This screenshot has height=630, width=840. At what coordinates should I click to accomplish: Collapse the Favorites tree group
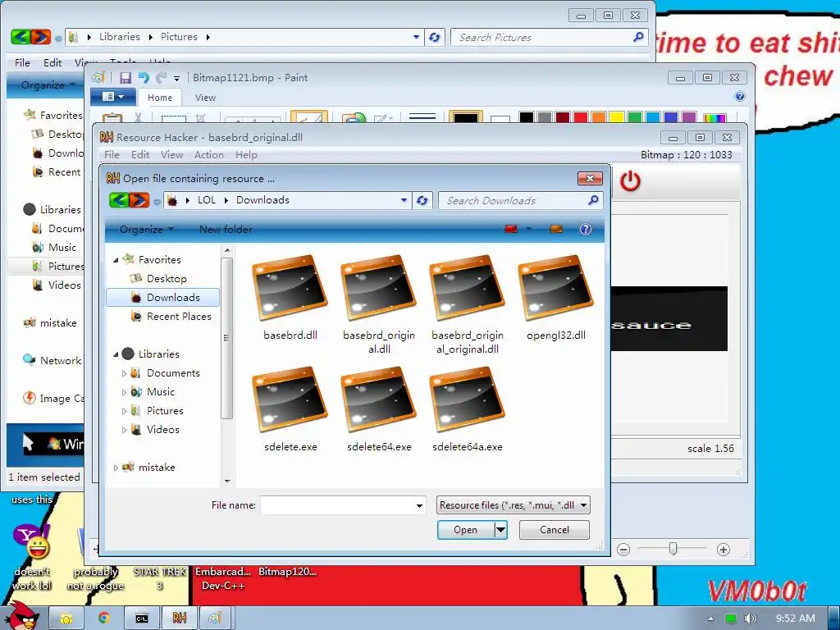[x=116, y=260]
